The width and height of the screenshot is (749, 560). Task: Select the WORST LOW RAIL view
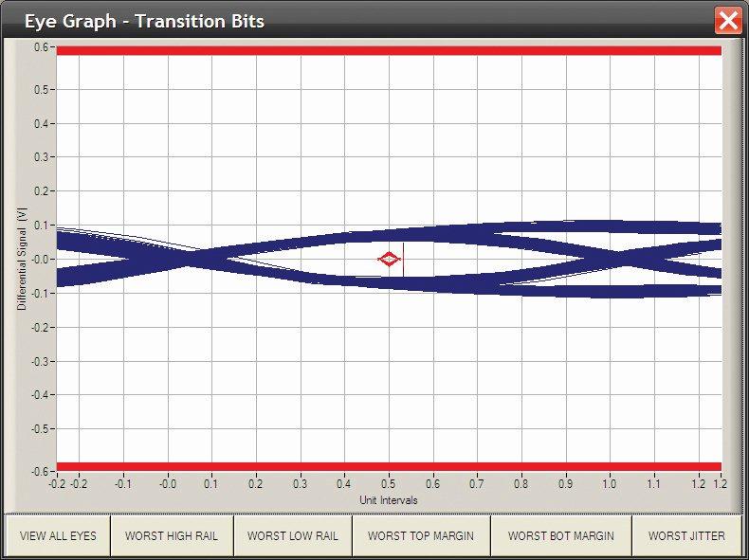292,535
